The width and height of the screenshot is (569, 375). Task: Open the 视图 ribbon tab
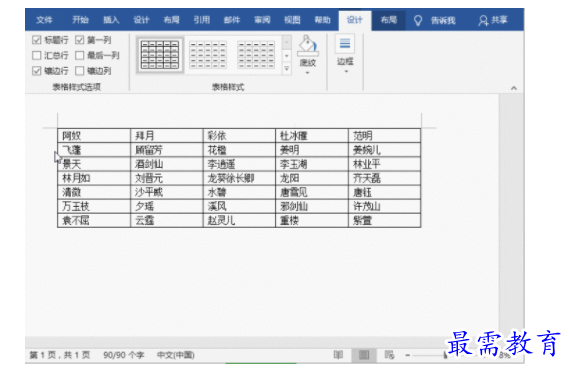pyautogui.click(x=292, y=20)
